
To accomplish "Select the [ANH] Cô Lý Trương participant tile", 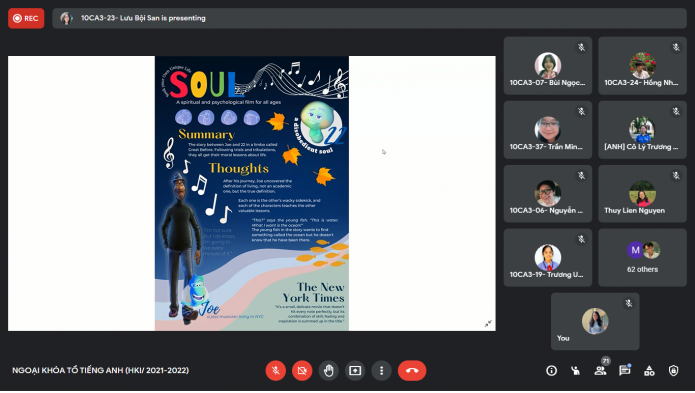I will [642, 130].
